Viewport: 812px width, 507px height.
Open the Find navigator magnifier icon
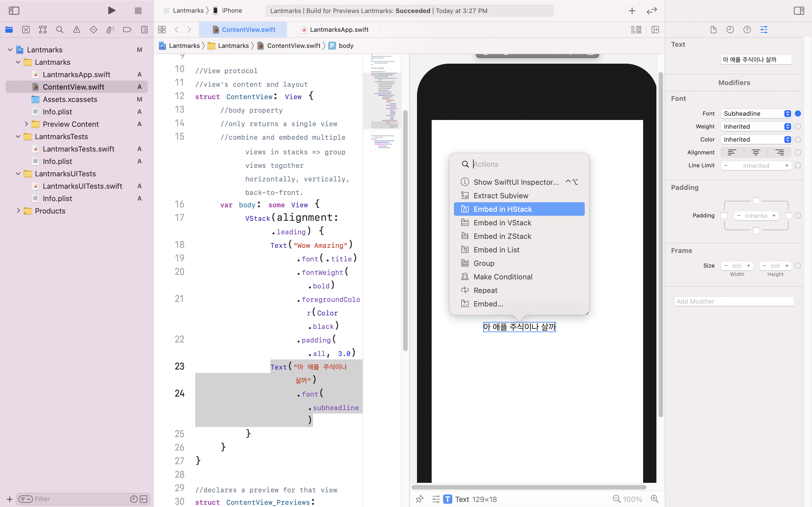click(60, 30)
